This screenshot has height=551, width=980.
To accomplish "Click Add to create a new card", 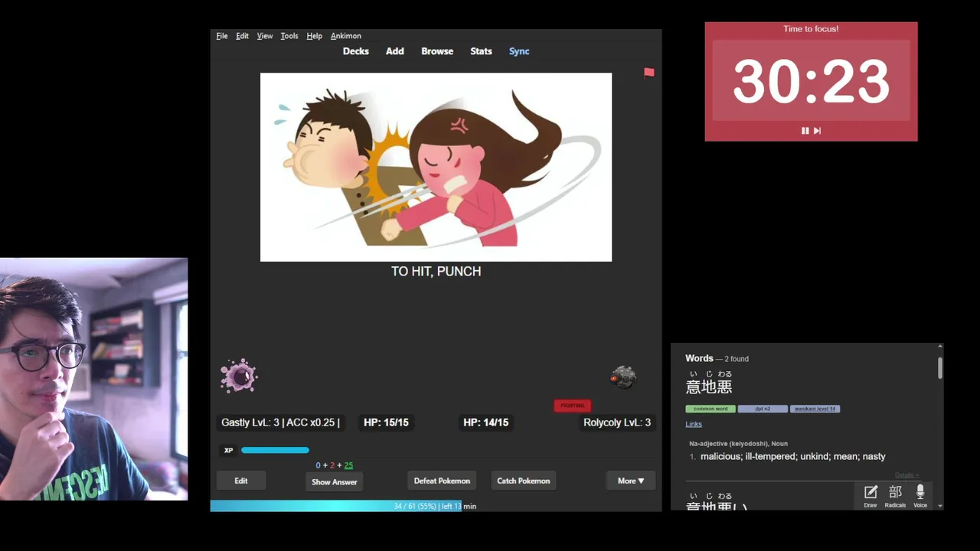I will tap(394, 51).
